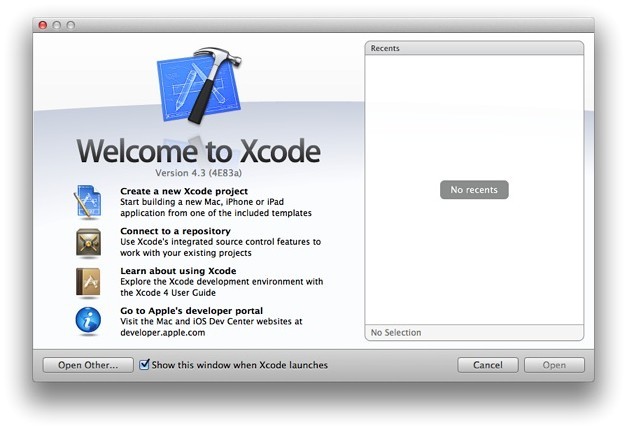Click the Xcode user guide book icon

pyautogui.click(x=88, y=282)
